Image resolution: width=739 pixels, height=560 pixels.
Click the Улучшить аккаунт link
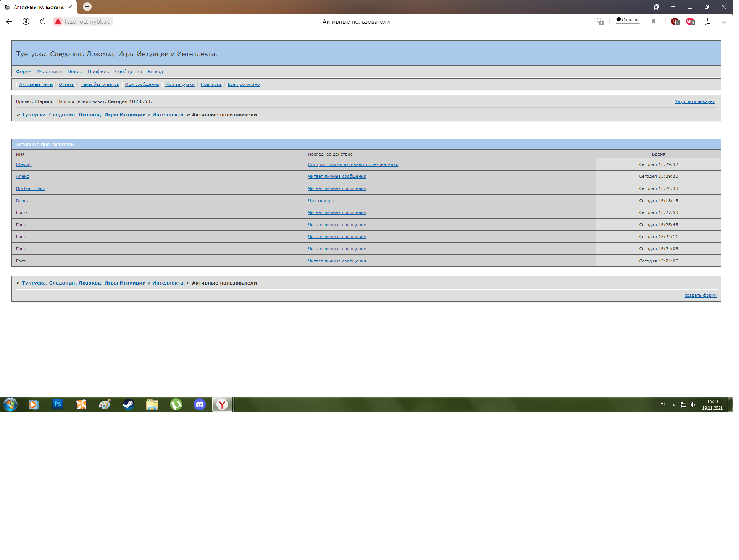694,101
